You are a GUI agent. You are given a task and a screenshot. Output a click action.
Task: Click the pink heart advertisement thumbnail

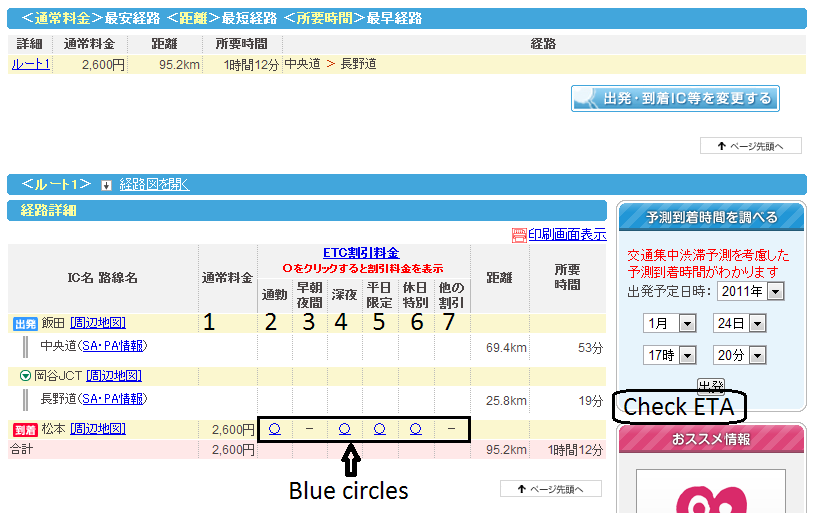click(711, 491)
